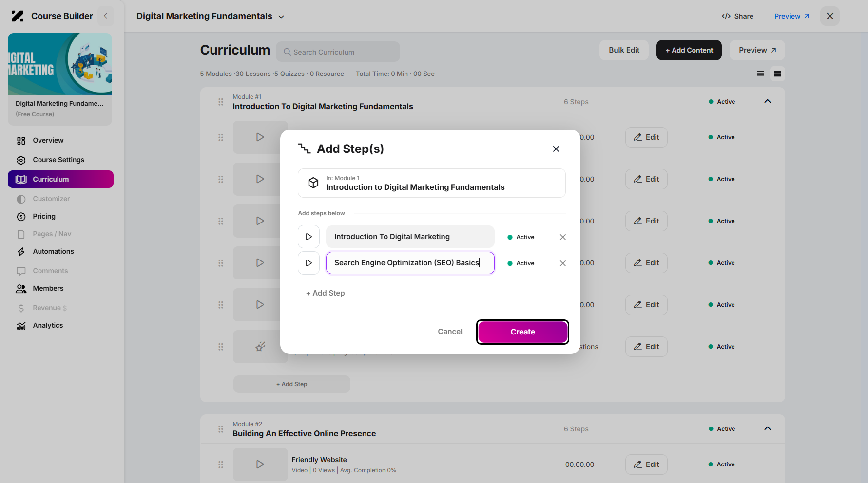The width and height of the screenshot is (868, 483).
Task: Remove the Introduction To Digital Marketing step
Action: click(563, 237)
